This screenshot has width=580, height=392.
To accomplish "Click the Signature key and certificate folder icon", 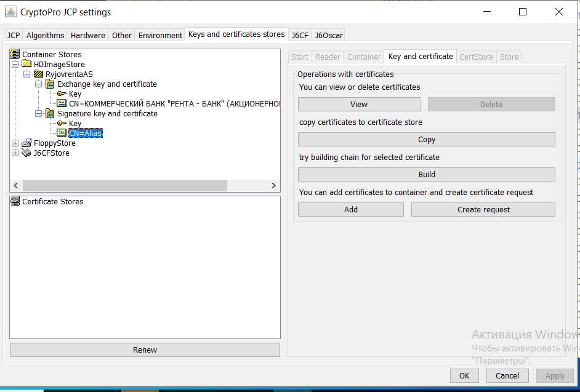I will click(50, 113).
